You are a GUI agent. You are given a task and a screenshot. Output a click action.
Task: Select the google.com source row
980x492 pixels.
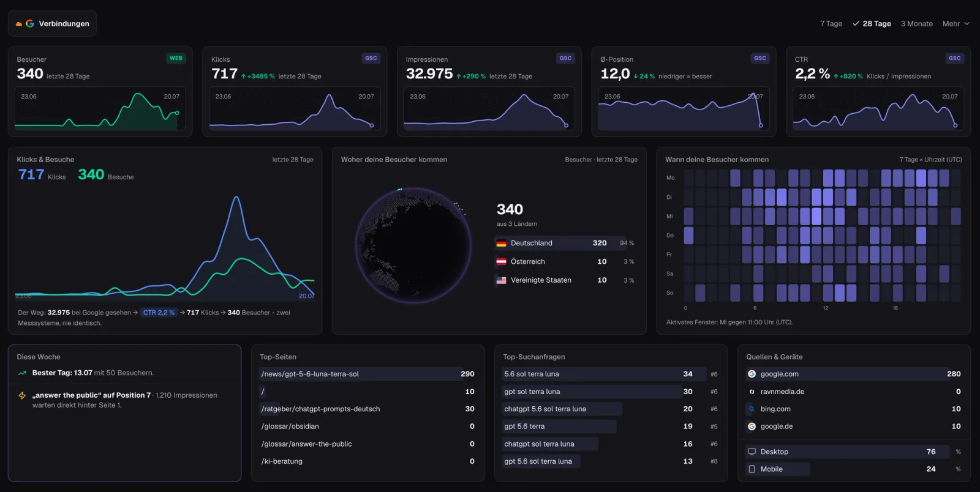click(854, 374)
